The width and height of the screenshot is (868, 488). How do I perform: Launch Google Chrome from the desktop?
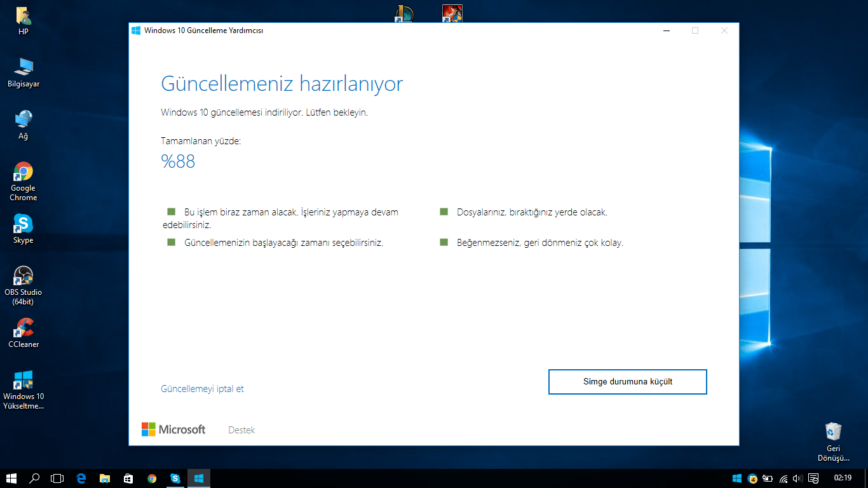(24, 182)
